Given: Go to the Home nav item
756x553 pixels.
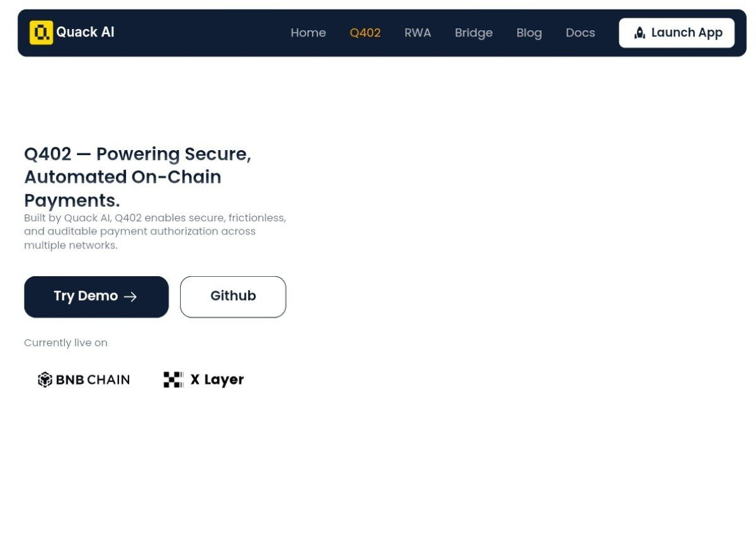Looking at the screenshot, I should 308,33.
